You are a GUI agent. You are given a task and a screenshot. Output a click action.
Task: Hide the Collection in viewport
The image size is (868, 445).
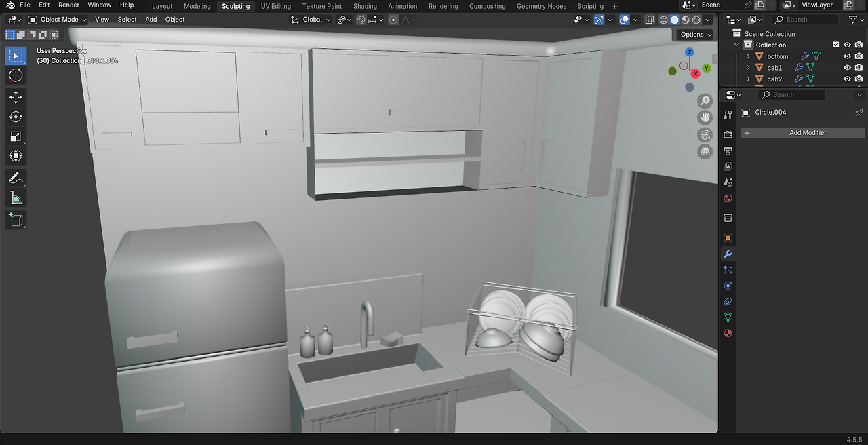click(x=847, y=45)
